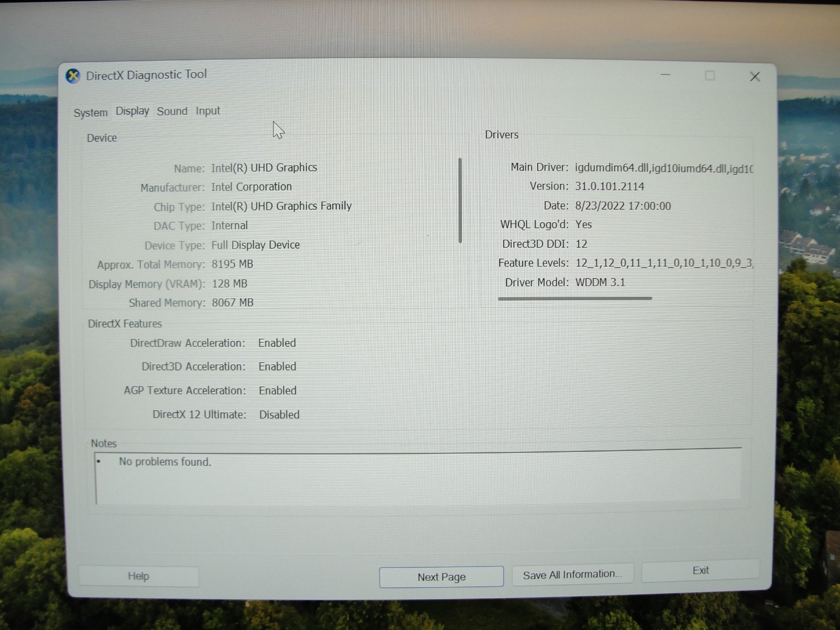Select manufacturer 'Intel Corporation'
The width and height of the screenshot is (840, 630).
point(251,187)
